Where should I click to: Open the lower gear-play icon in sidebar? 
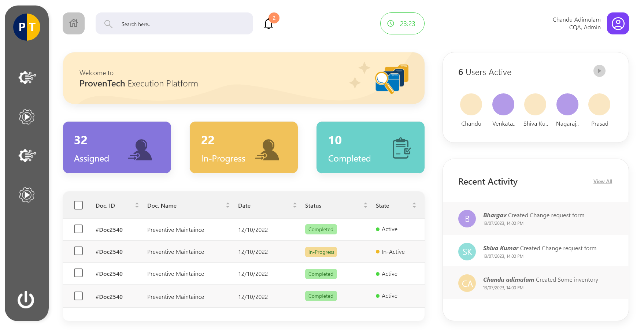(26, 194)
